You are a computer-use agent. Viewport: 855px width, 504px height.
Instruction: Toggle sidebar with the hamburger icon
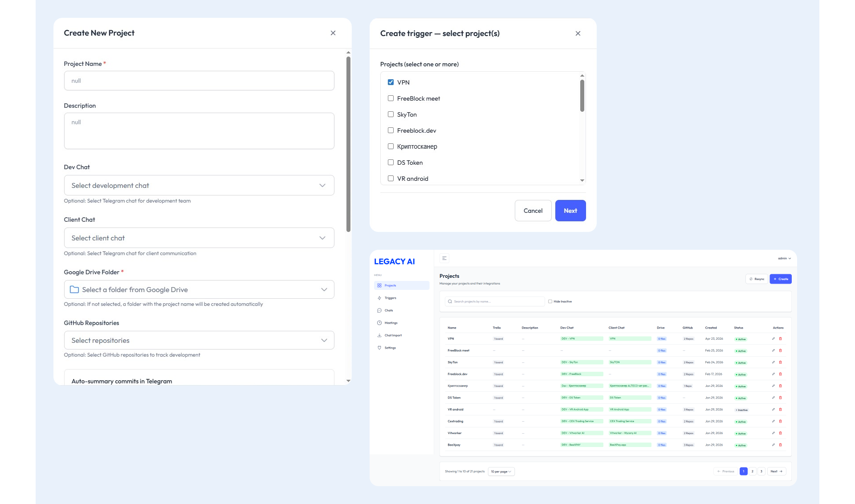pyautogui.click(x=444, y=258)
